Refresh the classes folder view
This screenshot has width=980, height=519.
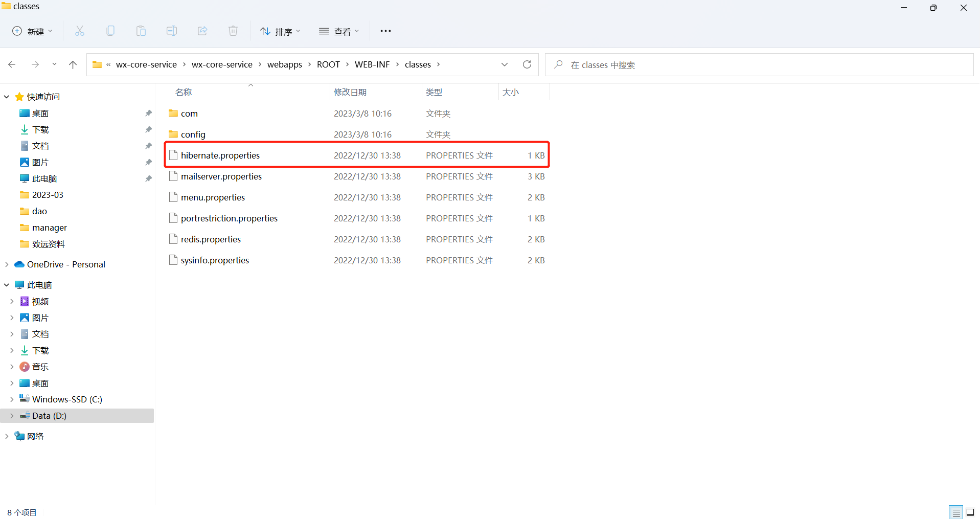click(x=527, y=64)
